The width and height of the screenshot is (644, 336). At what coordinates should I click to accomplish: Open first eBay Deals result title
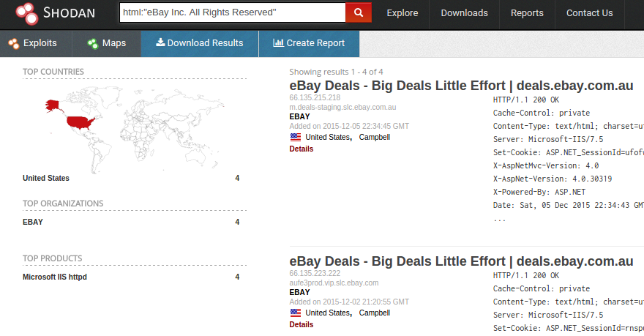coord(461,86)
